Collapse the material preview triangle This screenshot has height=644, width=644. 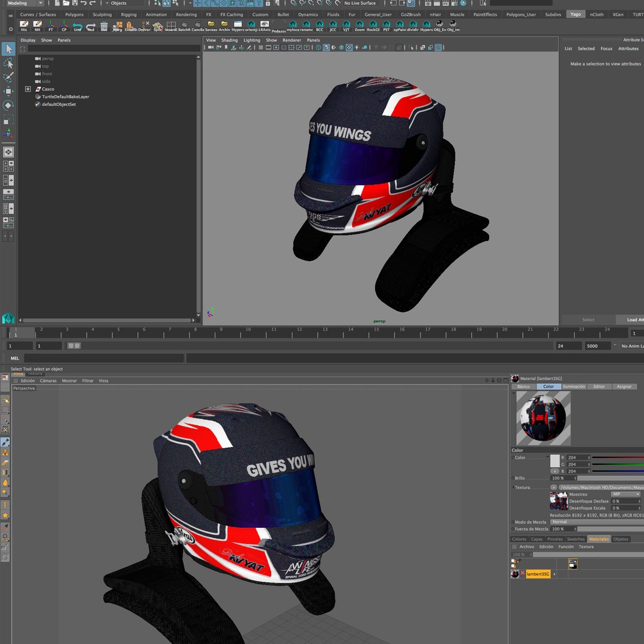click(x=513, y=393)
